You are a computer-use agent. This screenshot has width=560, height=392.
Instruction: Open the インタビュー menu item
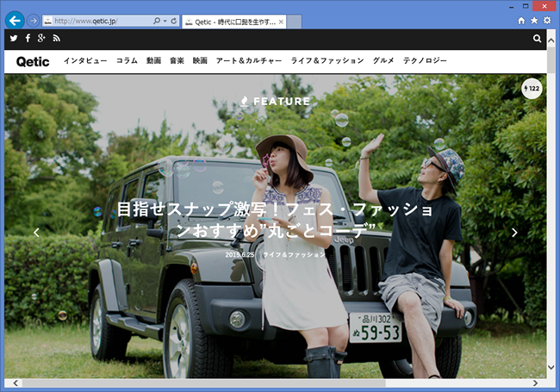pos(85,61)
